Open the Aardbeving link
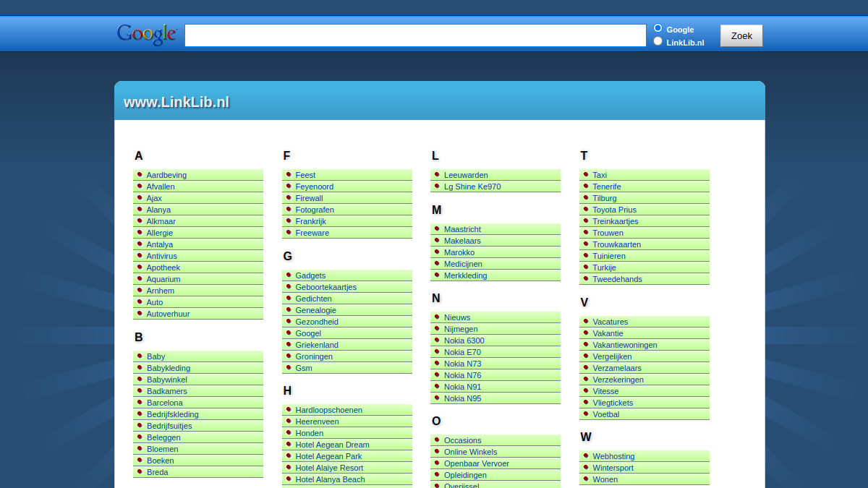Viewport: 868px width, 488px height. pos(166,175)
